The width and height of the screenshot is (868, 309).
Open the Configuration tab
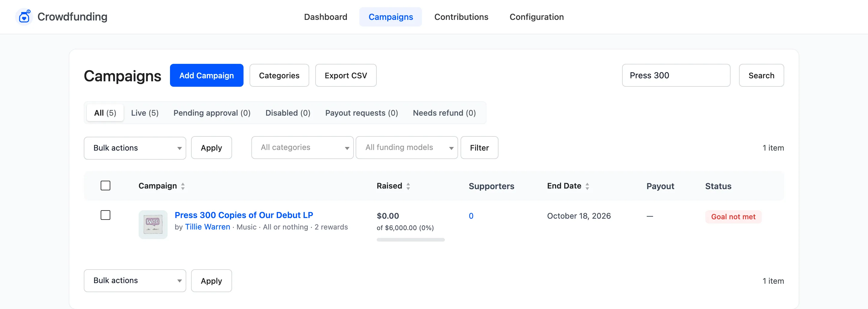point(536,17)
